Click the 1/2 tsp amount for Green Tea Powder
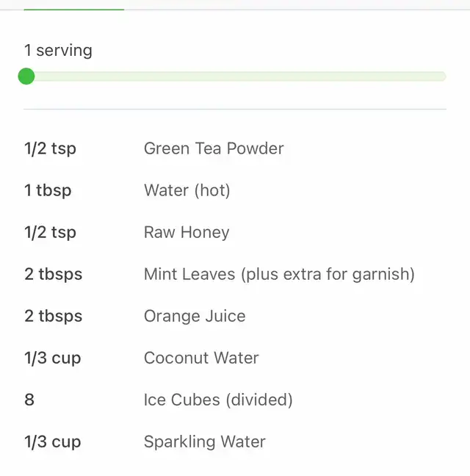The height and width of the screenshot is (476, 470). pos(50,148)
